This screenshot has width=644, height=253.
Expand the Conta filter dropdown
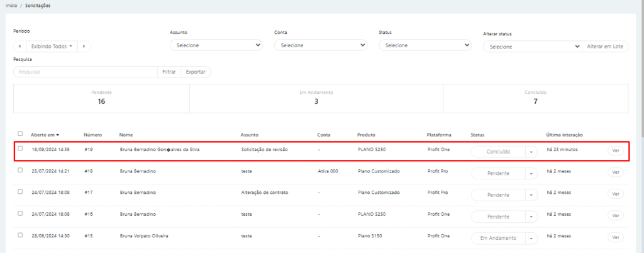pos(320,45)
